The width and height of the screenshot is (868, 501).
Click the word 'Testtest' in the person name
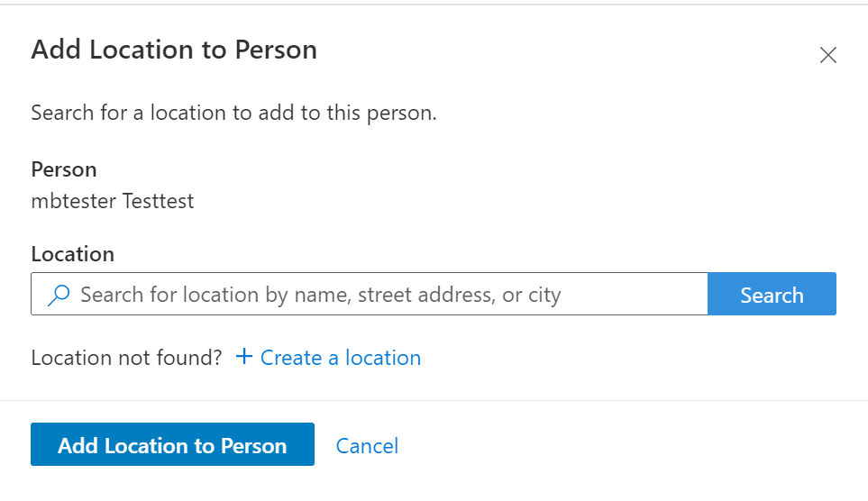click(158, 201)
